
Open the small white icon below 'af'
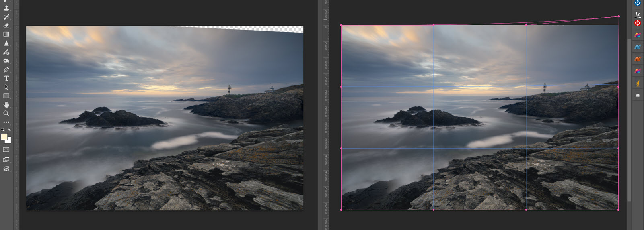[638, 96]
